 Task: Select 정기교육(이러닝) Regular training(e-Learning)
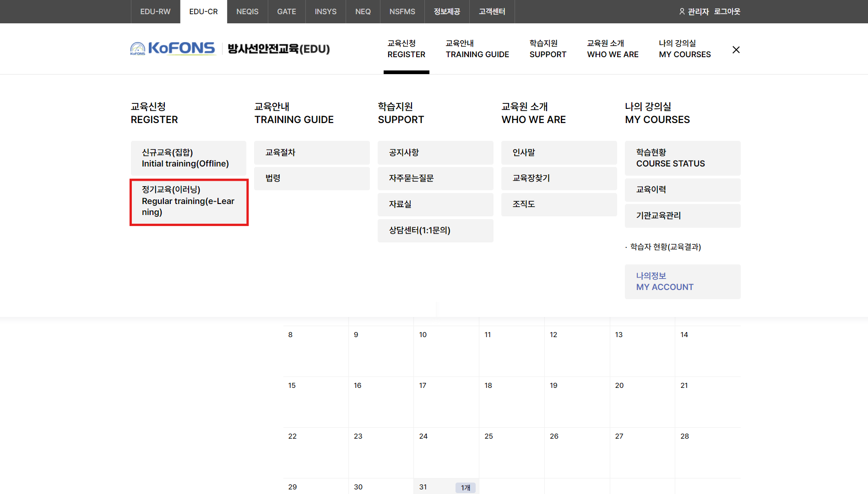pos(189,202)
